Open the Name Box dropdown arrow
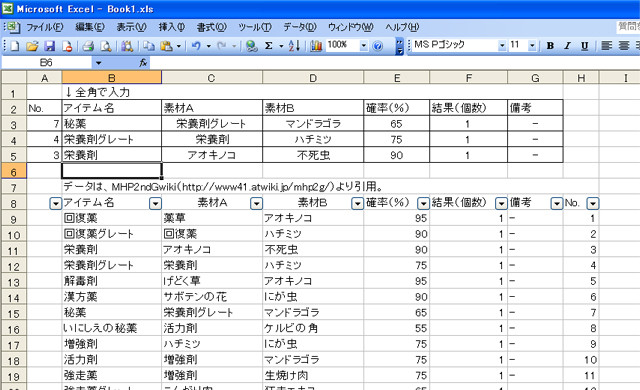The height and width of the screenshot is (390, 640). (x=98, y=63)
